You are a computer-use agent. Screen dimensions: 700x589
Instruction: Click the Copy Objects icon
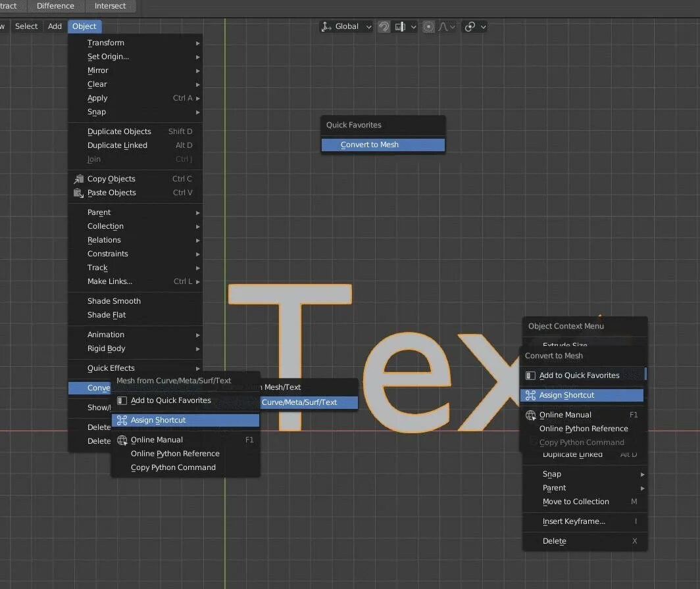(78, 179)
